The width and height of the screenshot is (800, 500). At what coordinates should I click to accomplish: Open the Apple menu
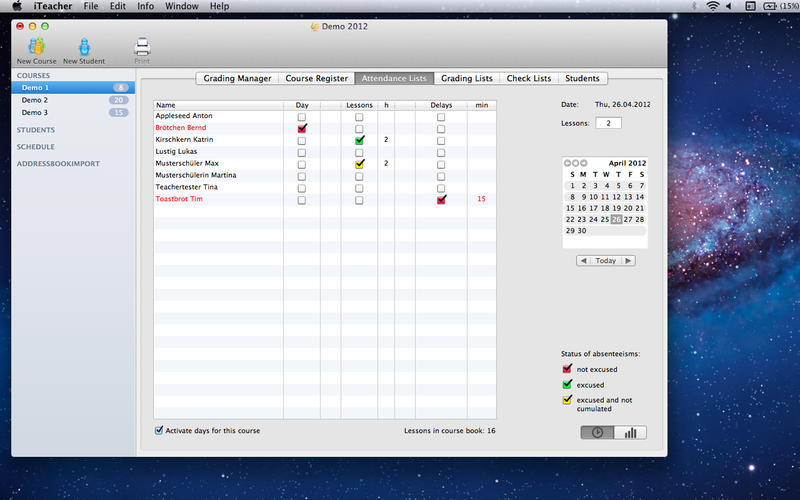pyautogui.click(x=17, y=6)
